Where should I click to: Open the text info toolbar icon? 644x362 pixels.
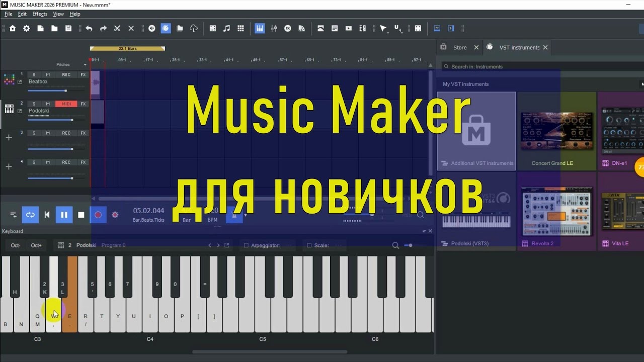tap(335, 29)
